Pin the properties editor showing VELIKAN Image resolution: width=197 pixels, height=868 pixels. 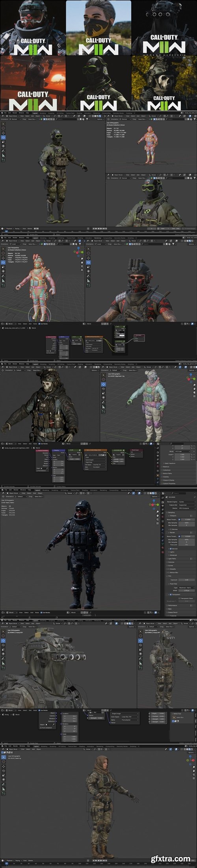(x=195, y=497)
